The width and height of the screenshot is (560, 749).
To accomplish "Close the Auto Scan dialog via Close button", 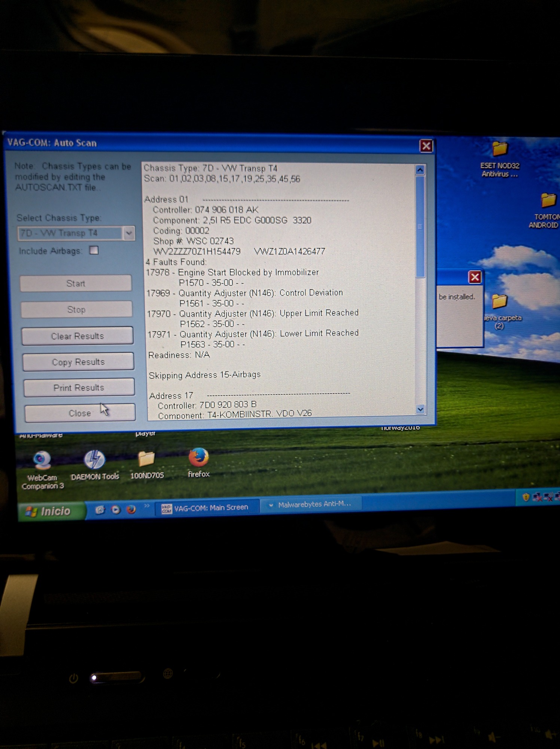I will pyautogui.click(x=80, y=413).
